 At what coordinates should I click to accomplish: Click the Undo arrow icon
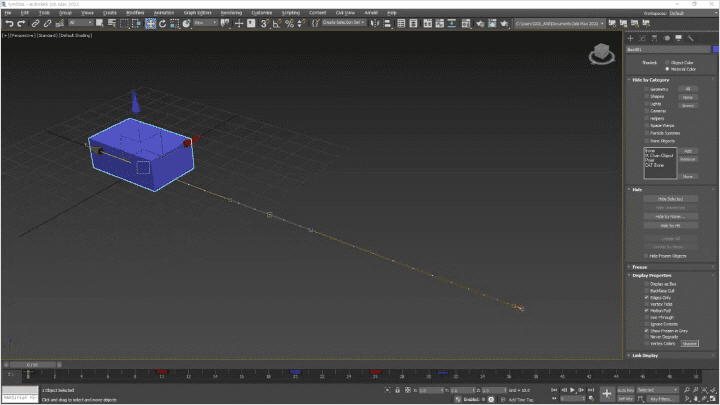point(9,23)
